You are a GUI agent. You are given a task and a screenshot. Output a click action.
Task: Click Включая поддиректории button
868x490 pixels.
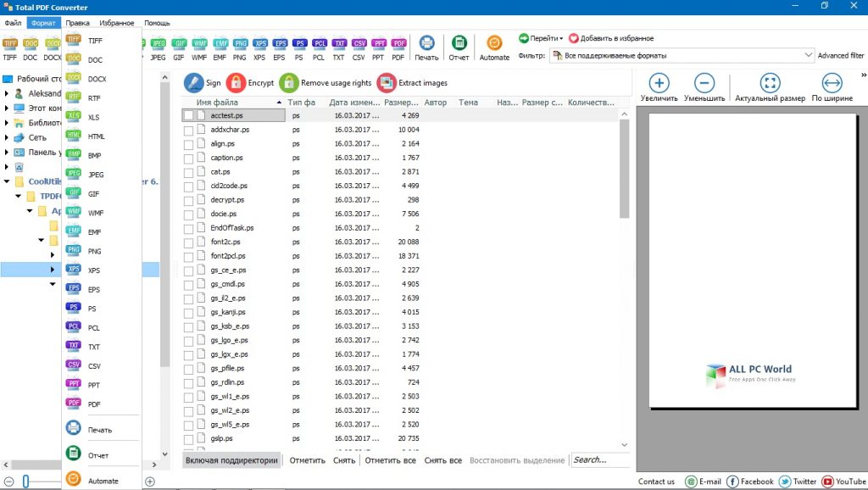pyautogui.click(x=231, y=460)
